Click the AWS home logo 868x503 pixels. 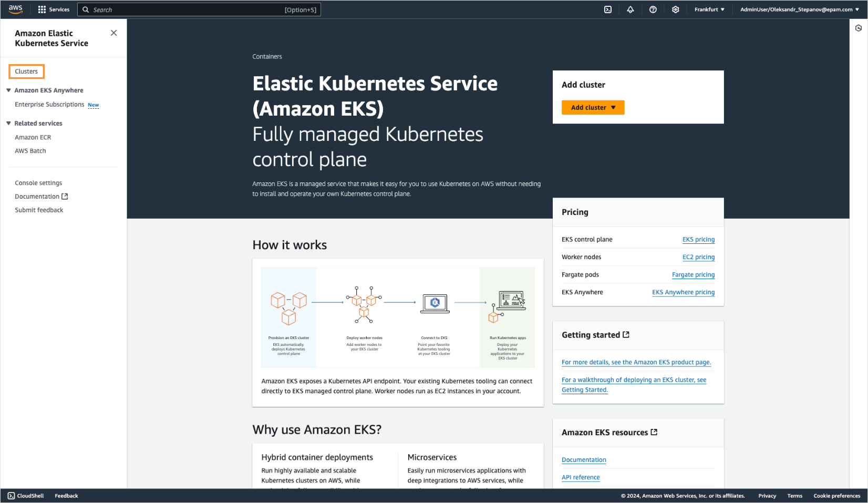click(15, 9)
